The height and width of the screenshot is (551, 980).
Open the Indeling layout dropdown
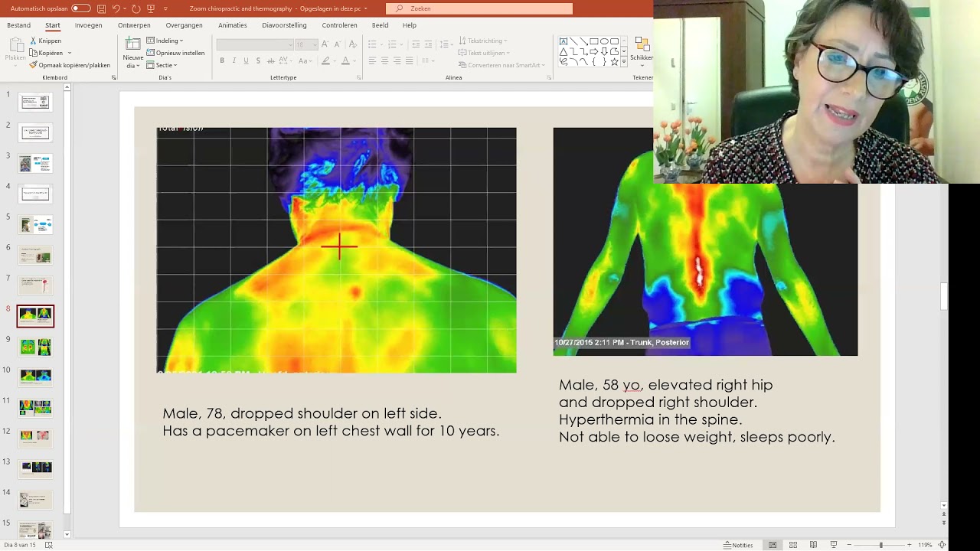pos(165,41)
